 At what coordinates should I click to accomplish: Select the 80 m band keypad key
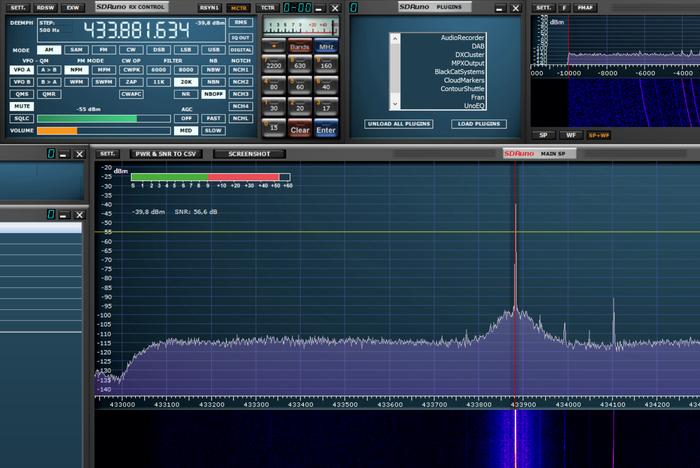[x=274, y=86]
